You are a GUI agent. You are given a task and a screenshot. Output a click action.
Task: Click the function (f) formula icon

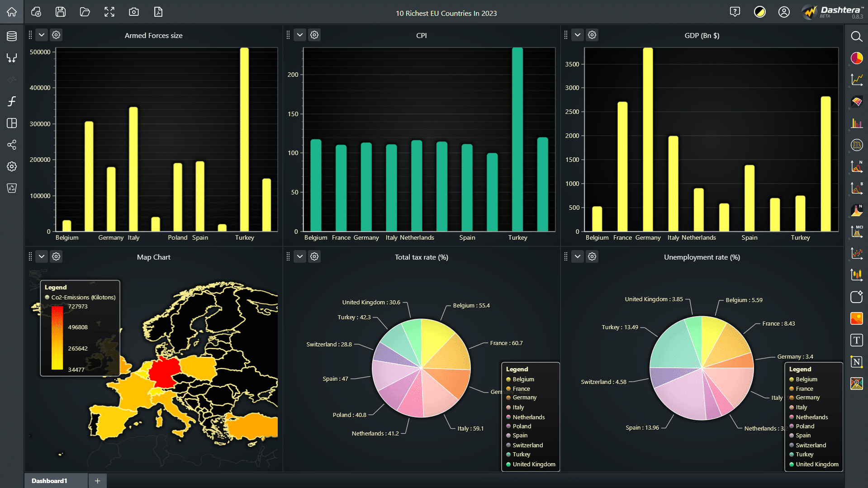click(x=12, y=101)
